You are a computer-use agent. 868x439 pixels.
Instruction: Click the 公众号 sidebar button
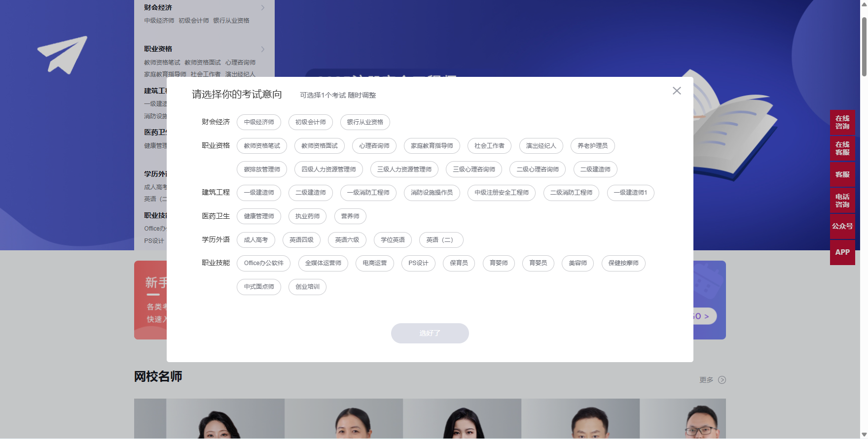(842, 226)
